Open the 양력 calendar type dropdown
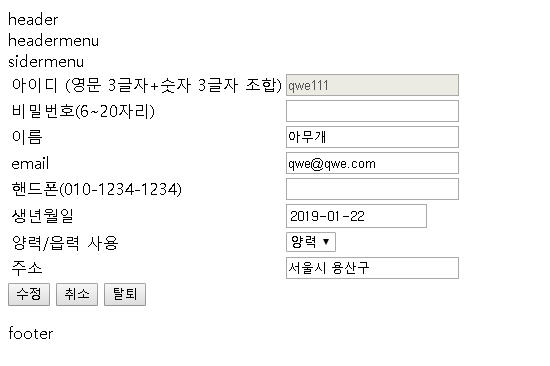Image resolution: width=550 pixels, height=366 pixels. (x=311, y=242)
